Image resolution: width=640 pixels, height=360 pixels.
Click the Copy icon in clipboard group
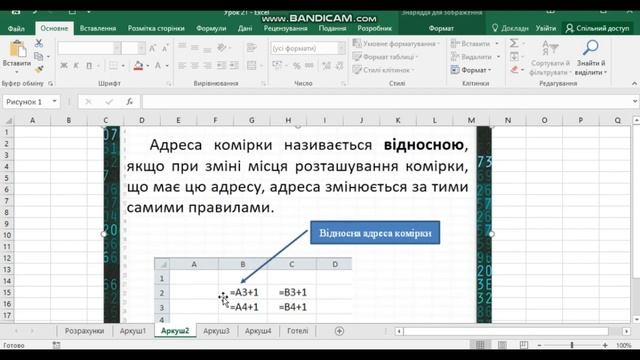click(x=39, y=56)
